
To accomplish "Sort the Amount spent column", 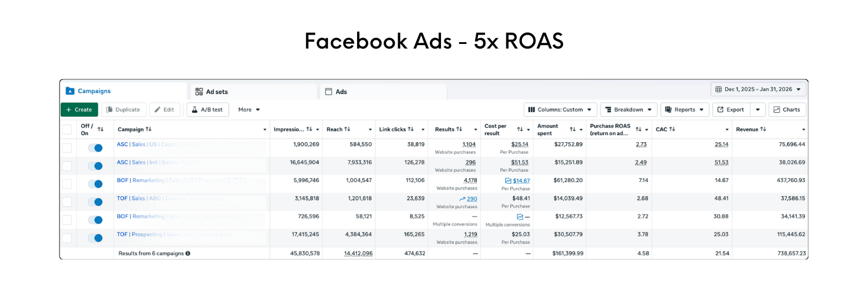I will click(x=572, y=129).
